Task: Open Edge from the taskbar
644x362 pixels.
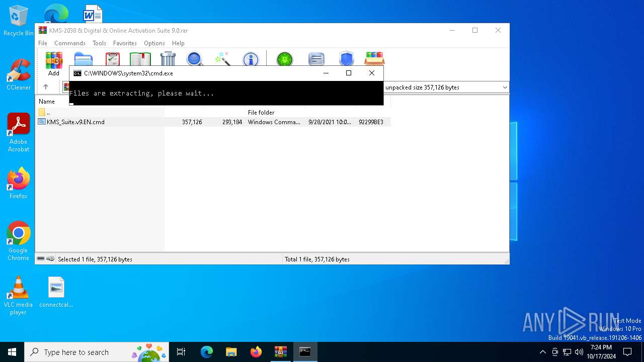Action: [207, 352]
